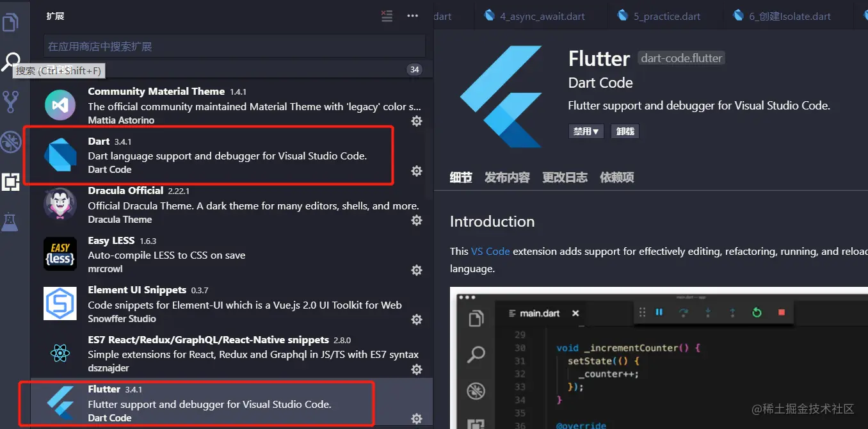The image size is (868, 429).
Task: Click the ES7 React snippets atom icon
Action: (x=60, y=353)
